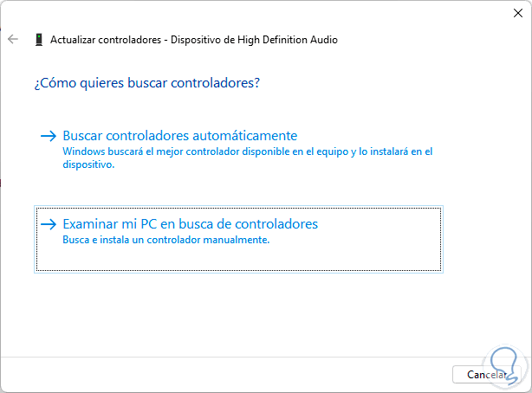Click the heading '¿Cómo quieres buscar controladores?'

[x=147, y=84]
